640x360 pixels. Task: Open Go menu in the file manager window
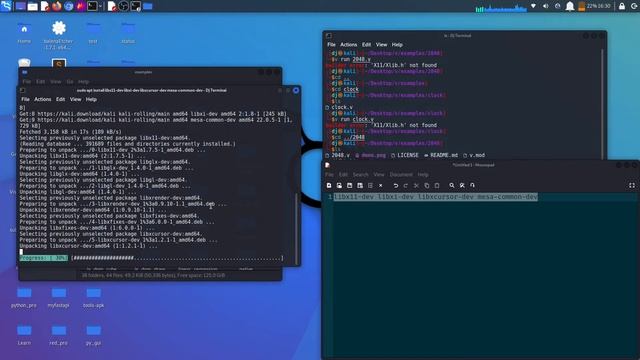(x=70, y=82)
